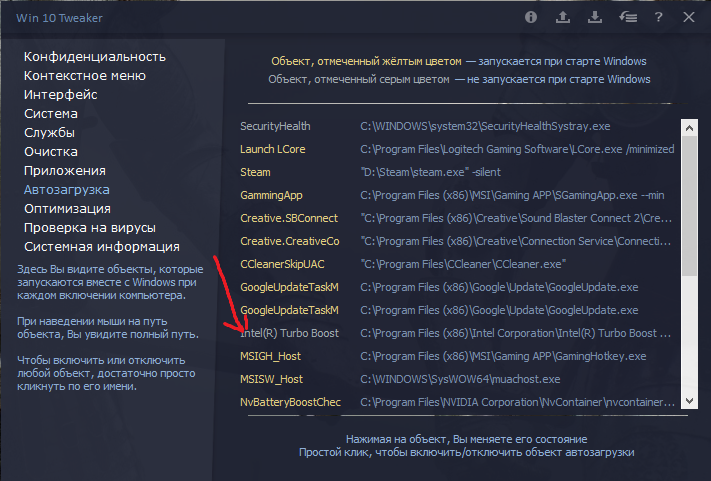Viewport: 711px width, 481px height.
Task: Click the GammingApp executable path
Action: 509,195
